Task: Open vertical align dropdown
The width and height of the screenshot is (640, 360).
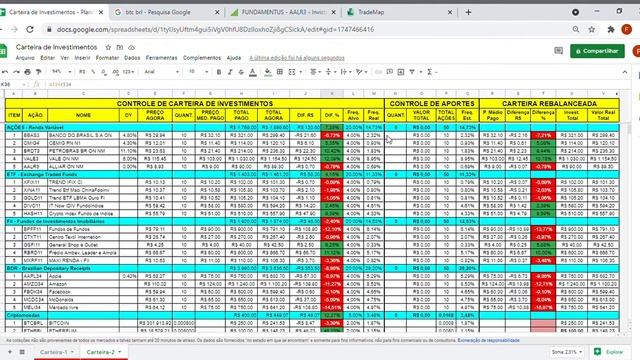Action: click(330, 72)
